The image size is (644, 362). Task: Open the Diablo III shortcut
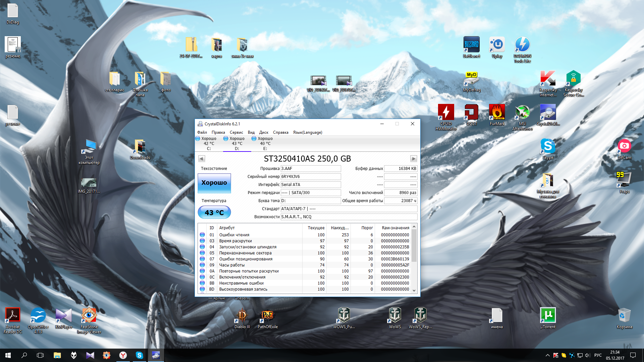point(242,318)
